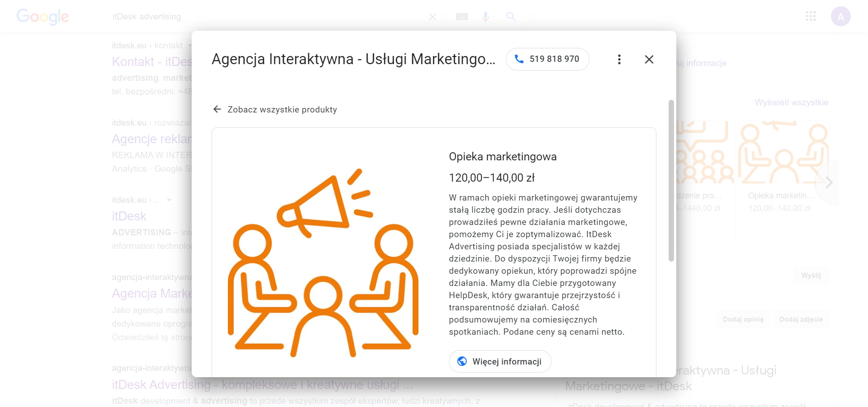Open the Google apps grid
Screen dimensions: 868x407
(x=811, y=17)
